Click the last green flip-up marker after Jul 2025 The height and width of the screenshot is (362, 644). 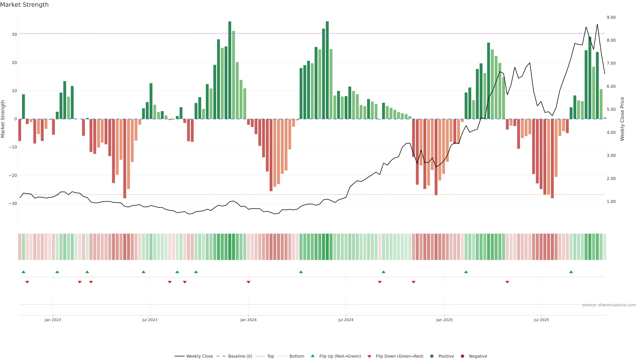571,272
